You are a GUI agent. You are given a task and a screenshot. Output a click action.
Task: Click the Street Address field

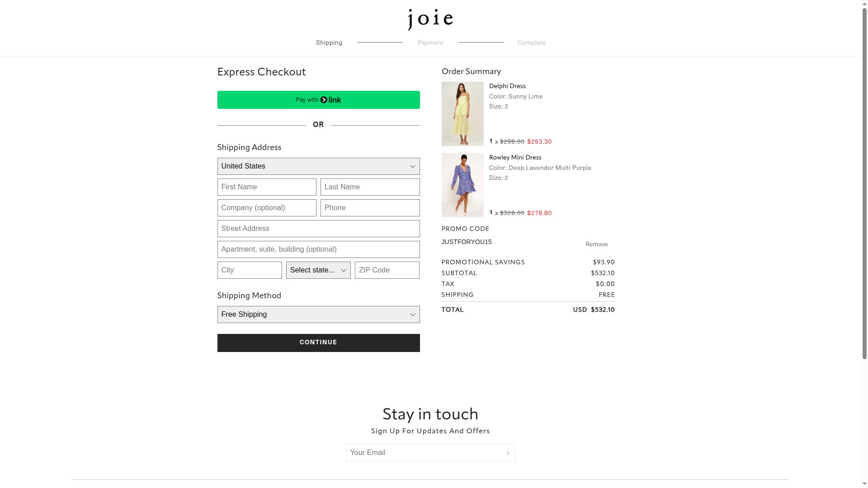318,229
